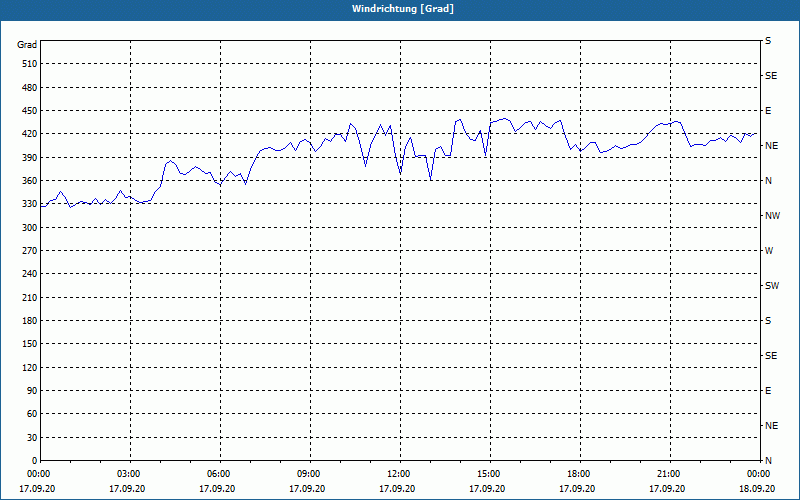This screenshot has width=800, height=500.
Task: Select the 240 y-axis value
Action: [x=30, y=274]
